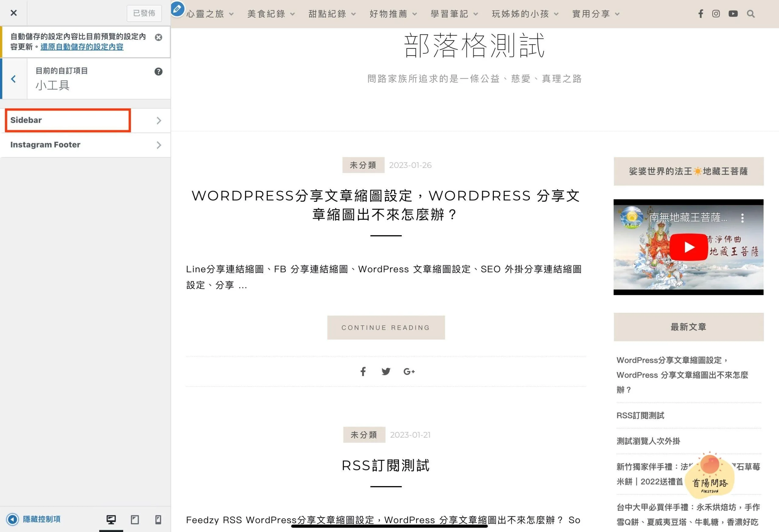Click the CONTINUE READING button
Screen dimensions: 779x532
tap(386, 327)
